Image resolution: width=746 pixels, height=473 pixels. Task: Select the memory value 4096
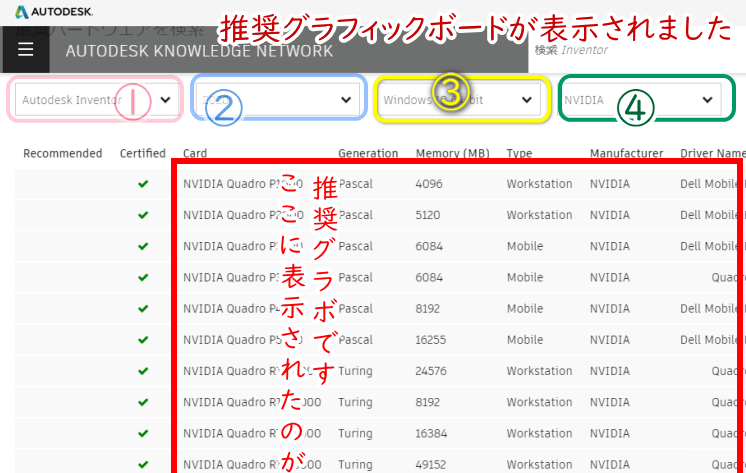[x=429, y=184]
